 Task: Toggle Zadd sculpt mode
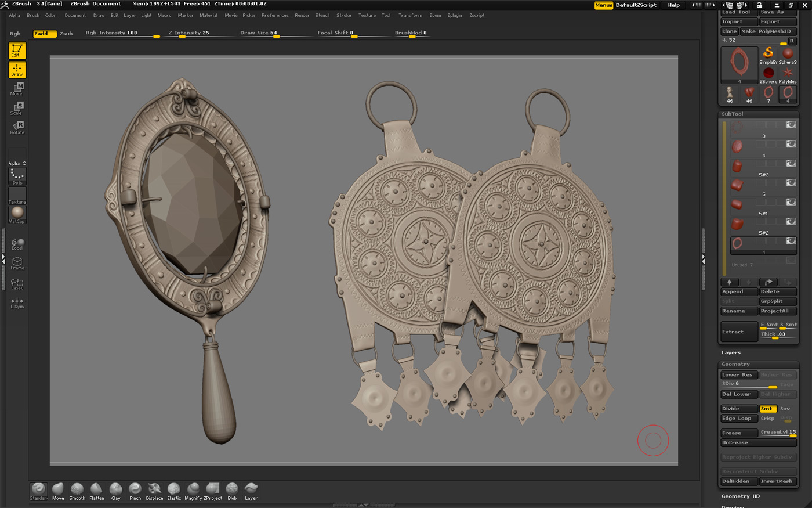(45, 34)
